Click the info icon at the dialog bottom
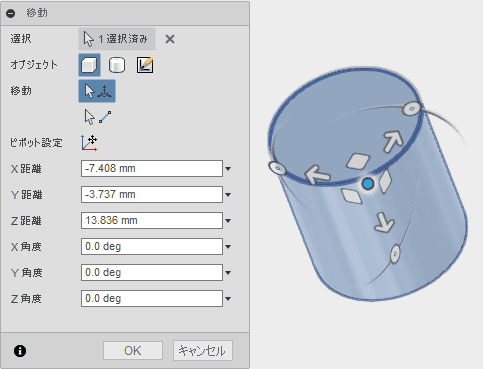This screenshot has height=369, width=483. (20, 351)
